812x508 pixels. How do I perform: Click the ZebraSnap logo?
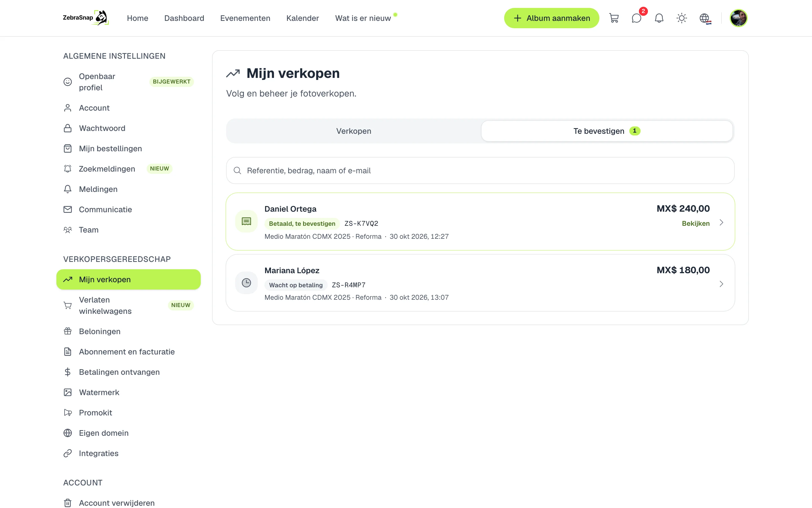tap(85, 18)
